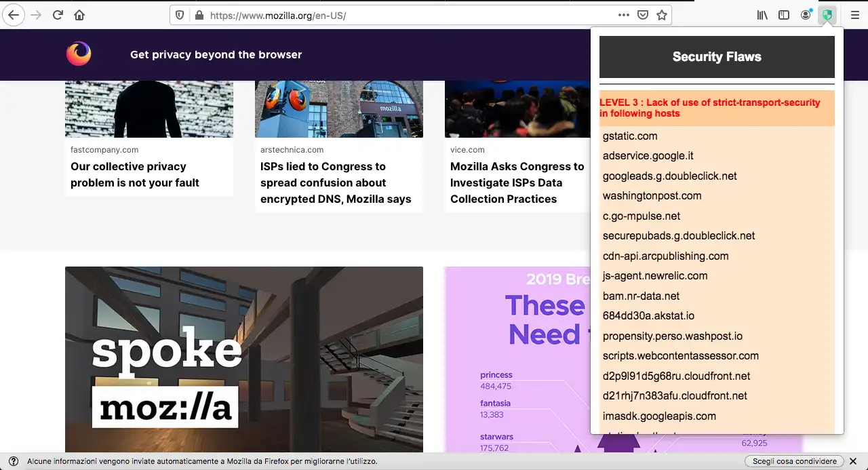868x470 pixels.
Task: Click the question mark info icon
Action: click(x=14, y=461)
